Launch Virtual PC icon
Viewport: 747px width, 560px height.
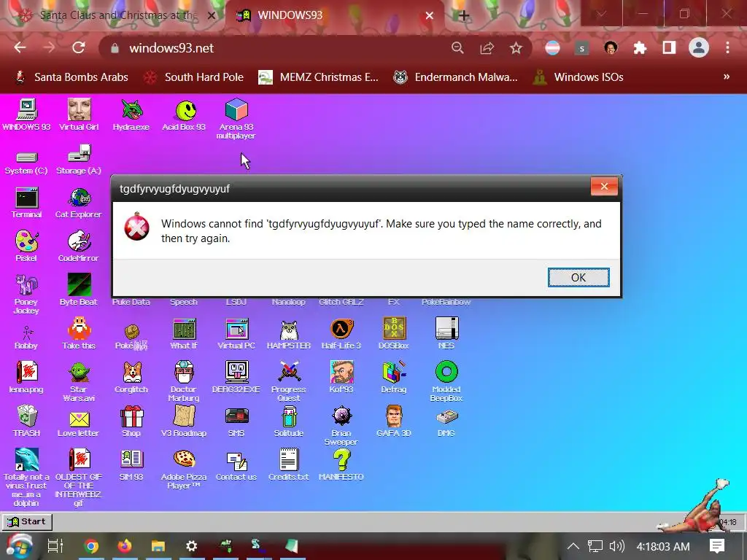pos(236,333)
